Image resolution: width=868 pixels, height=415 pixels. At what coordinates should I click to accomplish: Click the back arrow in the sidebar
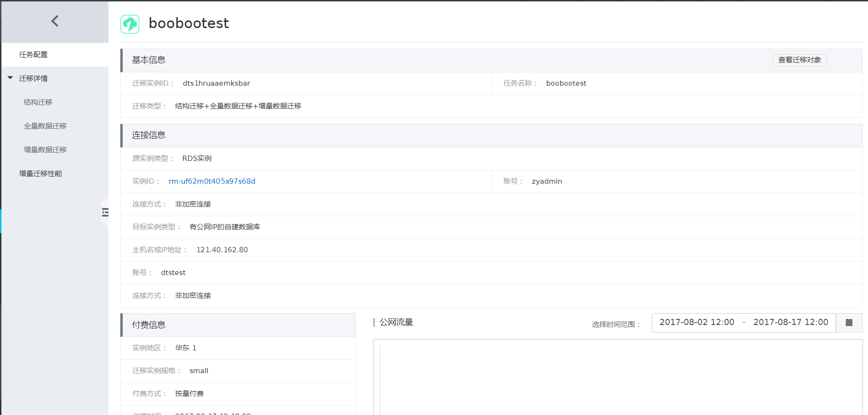55,21
